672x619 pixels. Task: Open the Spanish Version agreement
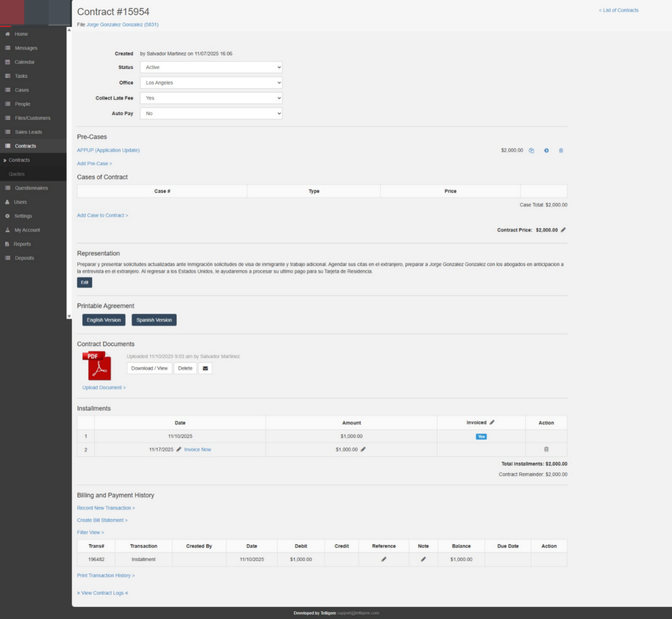point(154,320)
